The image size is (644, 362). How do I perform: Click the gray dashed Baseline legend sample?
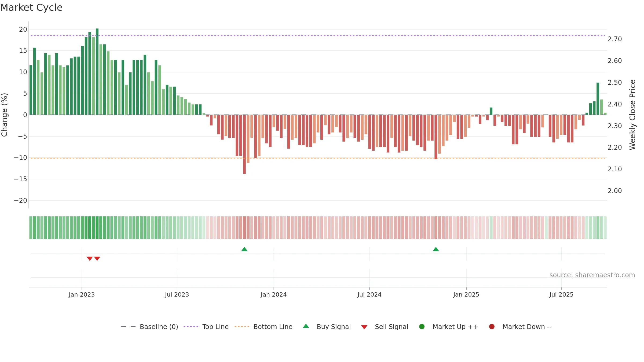click(x=128, y=327)
